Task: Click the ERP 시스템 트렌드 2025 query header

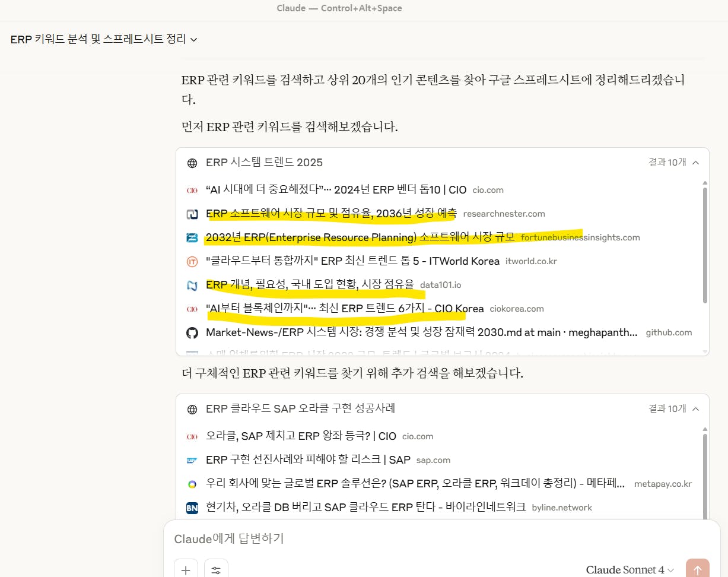Action: pos(265,163)
